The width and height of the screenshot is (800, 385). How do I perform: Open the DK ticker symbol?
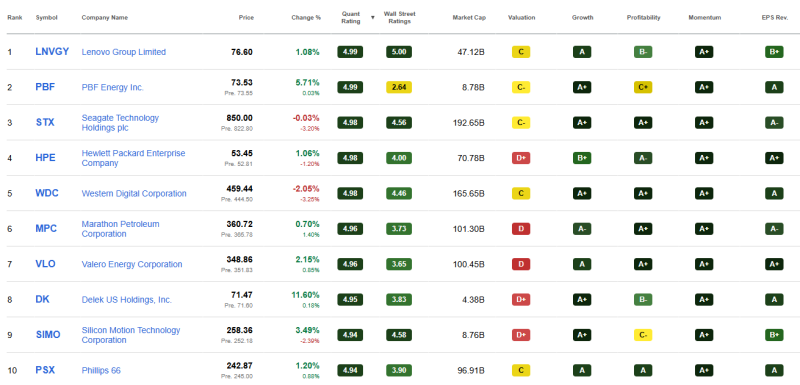click(42, 299)
